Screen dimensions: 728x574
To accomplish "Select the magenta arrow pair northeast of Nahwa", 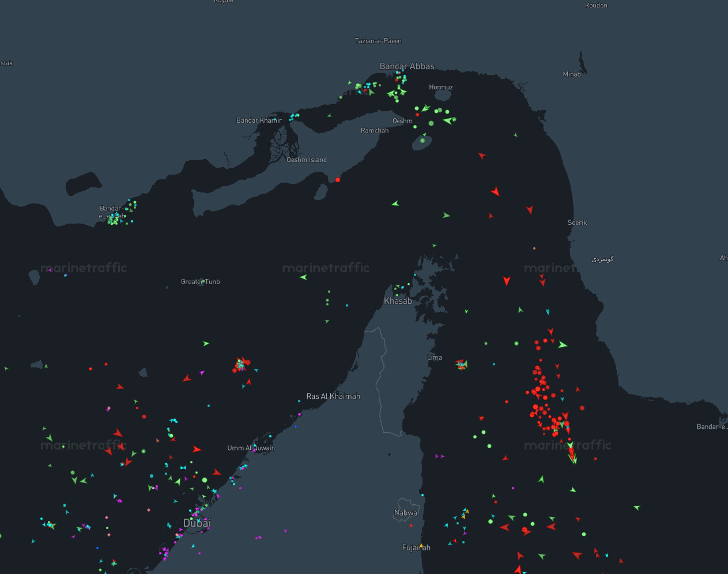I will tap(440, 456).
